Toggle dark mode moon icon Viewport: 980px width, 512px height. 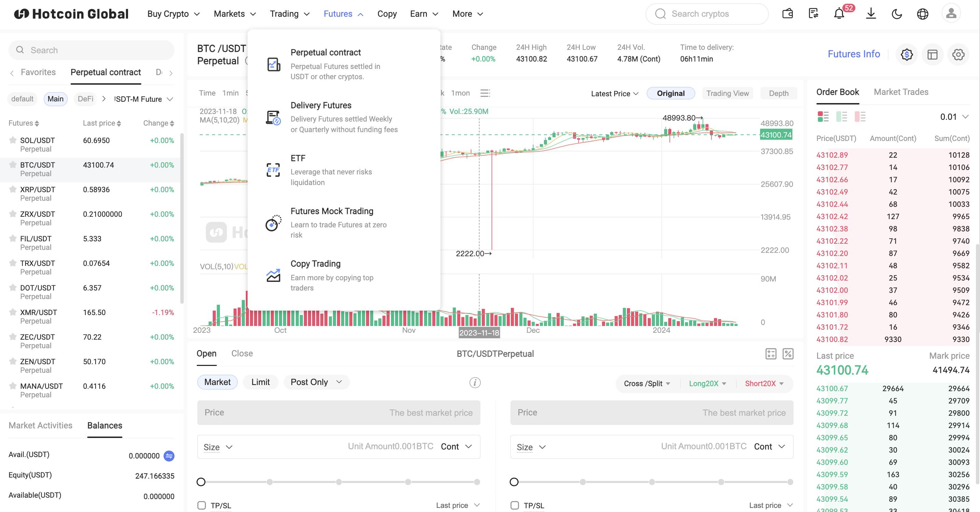pyautogui.click(x=897, y=14)
